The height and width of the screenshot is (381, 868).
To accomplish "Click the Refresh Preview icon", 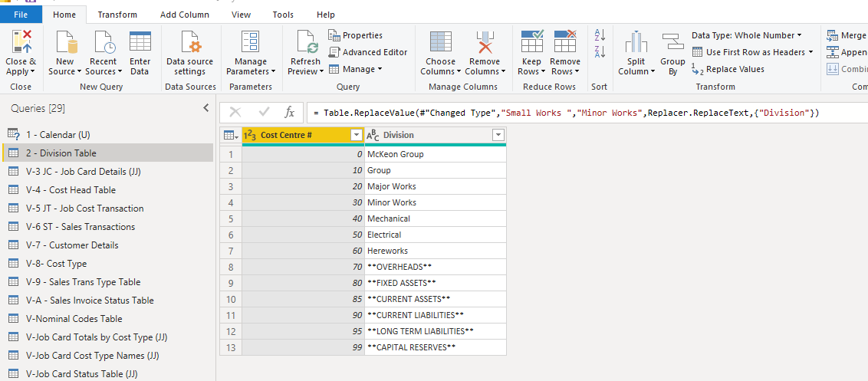I will pyautogui.click(x=306, y=42).
